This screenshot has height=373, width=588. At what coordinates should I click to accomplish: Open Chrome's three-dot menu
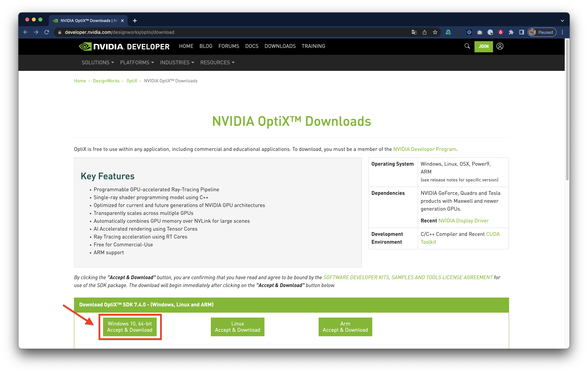(562, 32)
